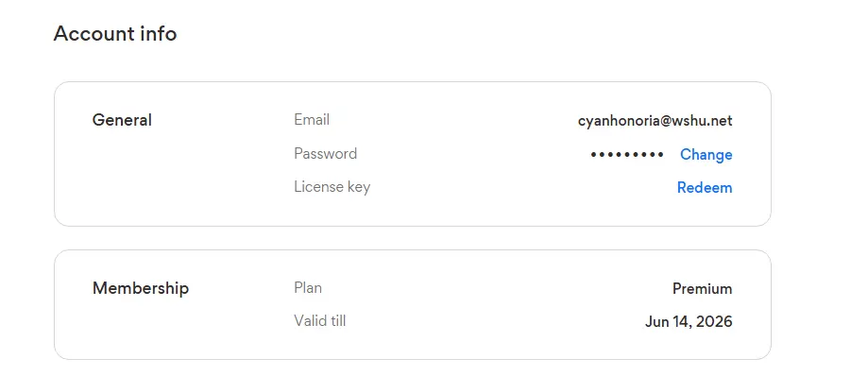This screenshot has height=376, width=868.
Task: Click the Email field label
Action: pyautogui.click(x=312, y=120)
